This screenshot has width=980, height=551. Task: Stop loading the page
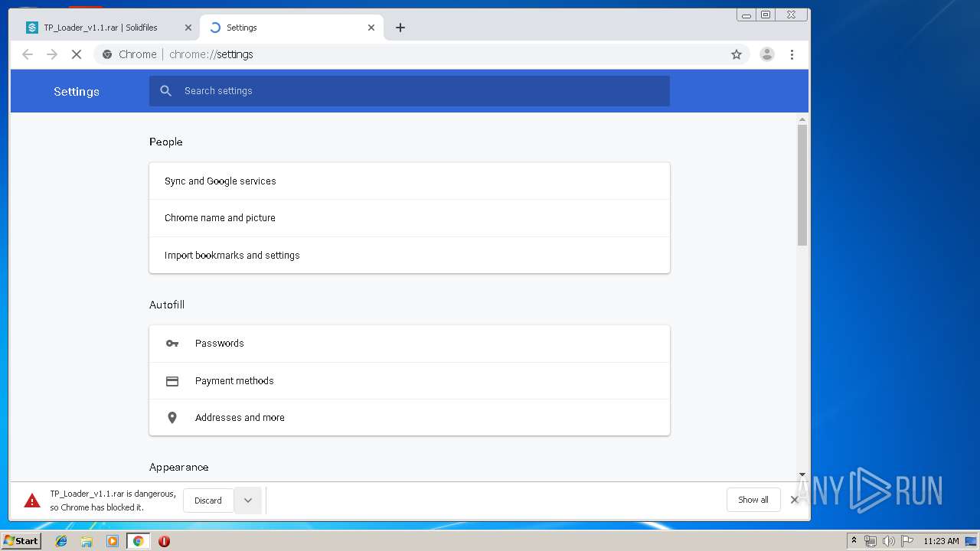77,54
